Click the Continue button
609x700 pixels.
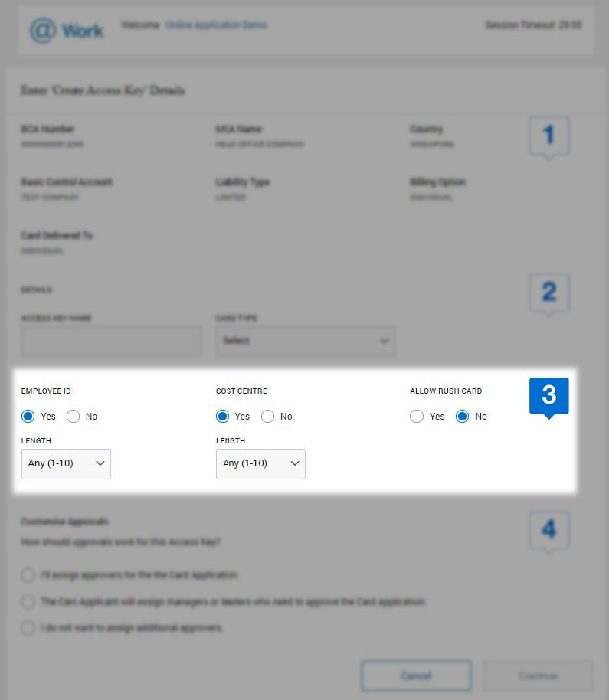point(538,675)
